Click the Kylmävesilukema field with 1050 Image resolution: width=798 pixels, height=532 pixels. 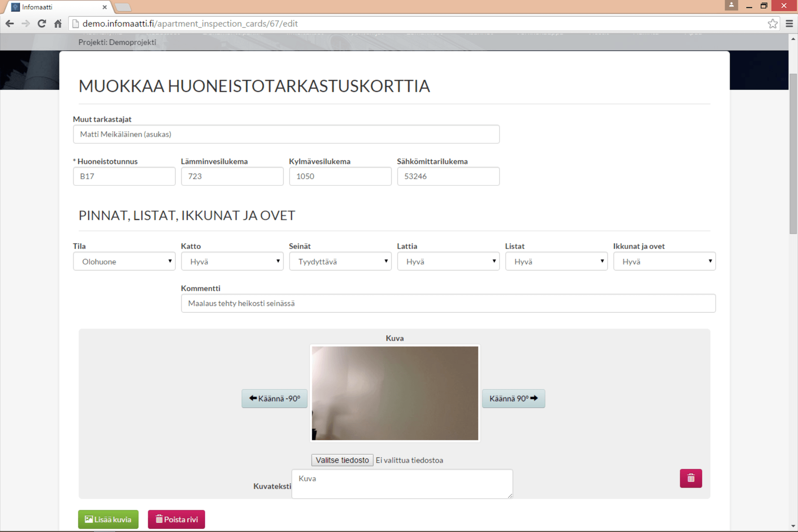click(340, 176)
